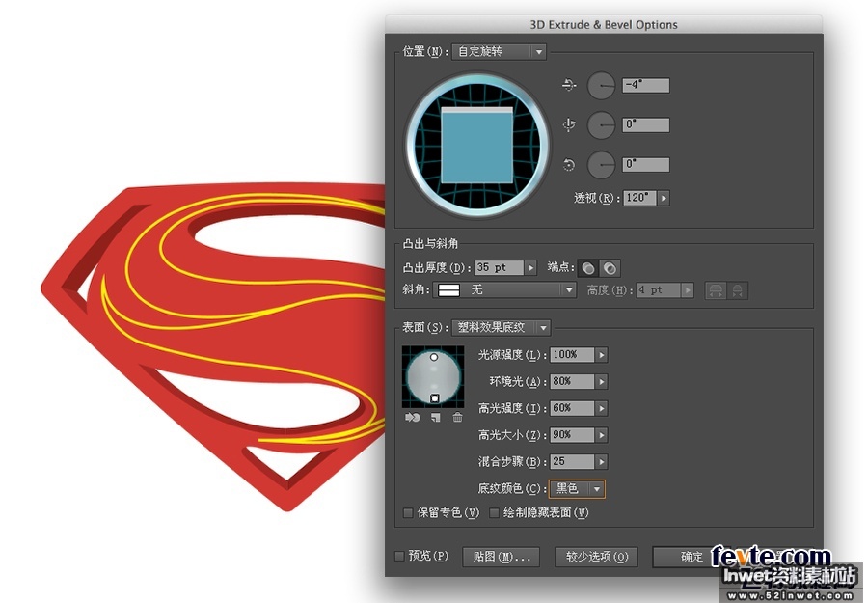Turn cap off for hollow appearance
The width and height of the screenshot is (868, 603).
point(610,268)
